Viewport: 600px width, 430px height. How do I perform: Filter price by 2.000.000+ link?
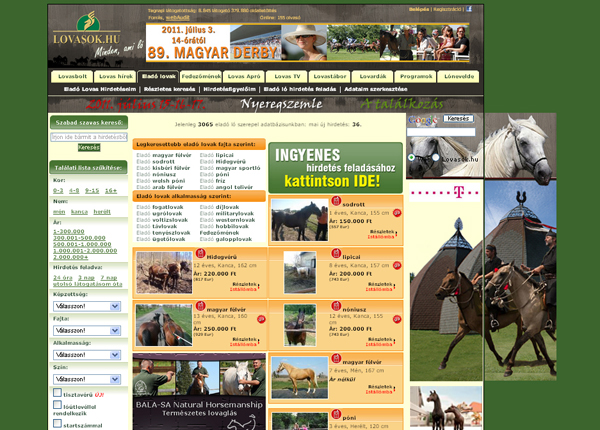pyautogui.click(x=70, y=257)
